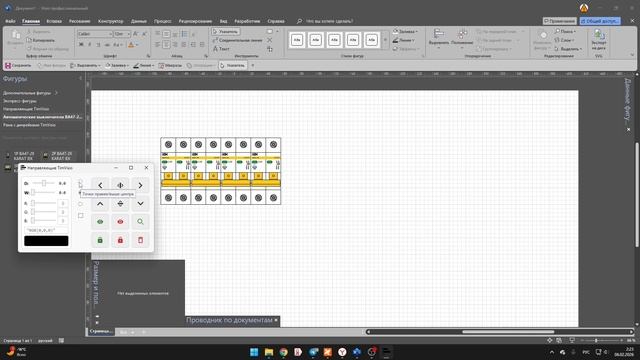Open the font color dropdown arrow
Screen dimensions: 640x360
(137, 45)
